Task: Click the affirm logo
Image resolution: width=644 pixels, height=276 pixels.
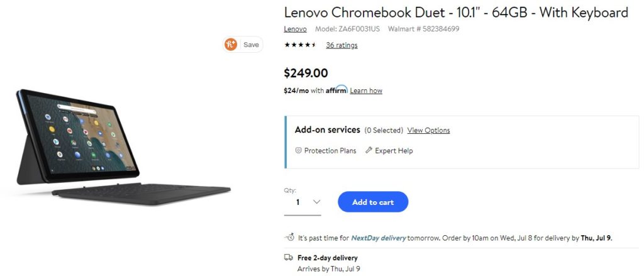Action: [337, 90]
